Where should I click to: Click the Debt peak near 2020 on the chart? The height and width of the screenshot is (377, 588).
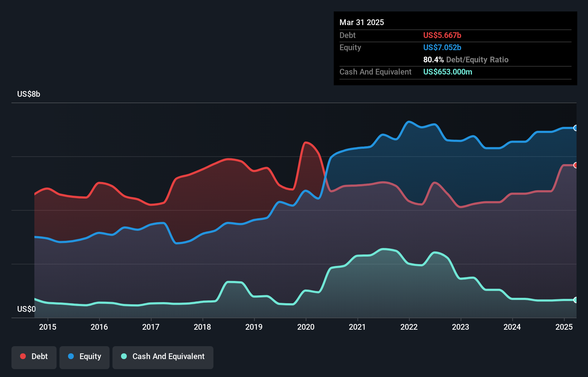306,143
